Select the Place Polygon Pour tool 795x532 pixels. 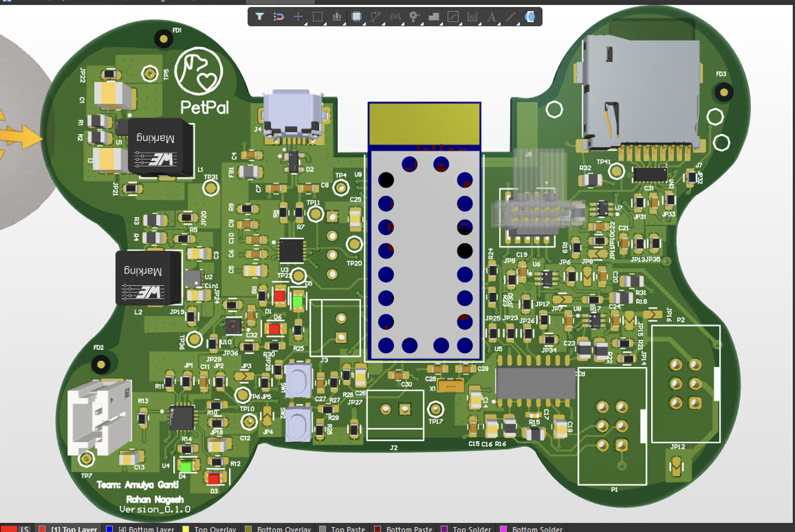pyautogui.click(x=434, y=16)
